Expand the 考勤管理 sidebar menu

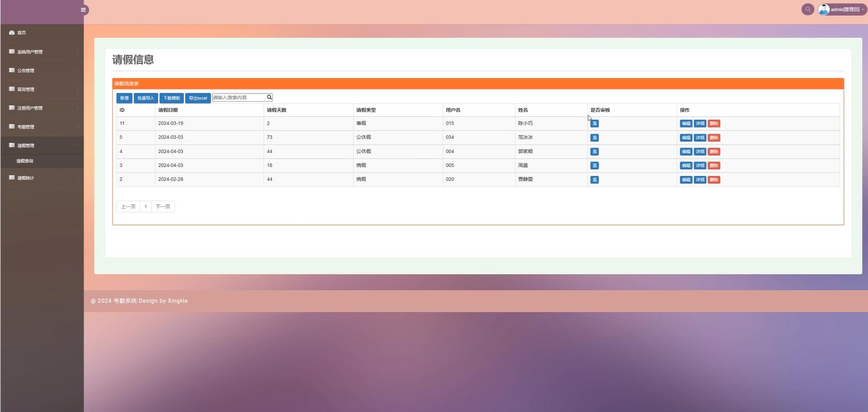pyautogui.click(x=42, y=127)
